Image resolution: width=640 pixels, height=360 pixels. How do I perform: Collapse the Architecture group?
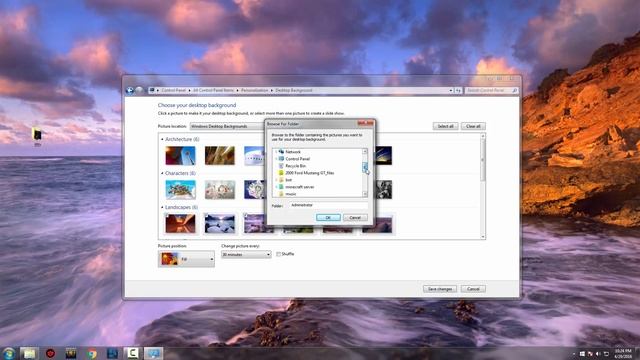162,140
